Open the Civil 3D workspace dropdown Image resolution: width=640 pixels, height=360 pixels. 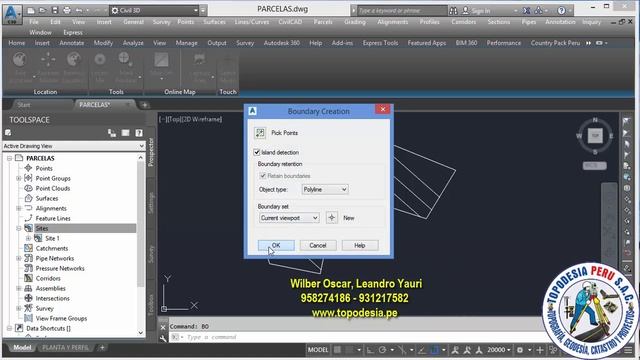(154, 11)
